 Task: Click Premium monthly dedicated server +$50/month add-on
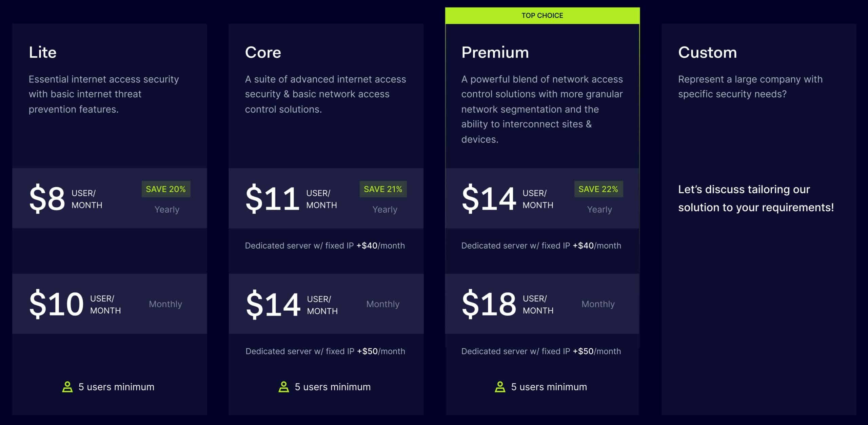click(541, 351)
